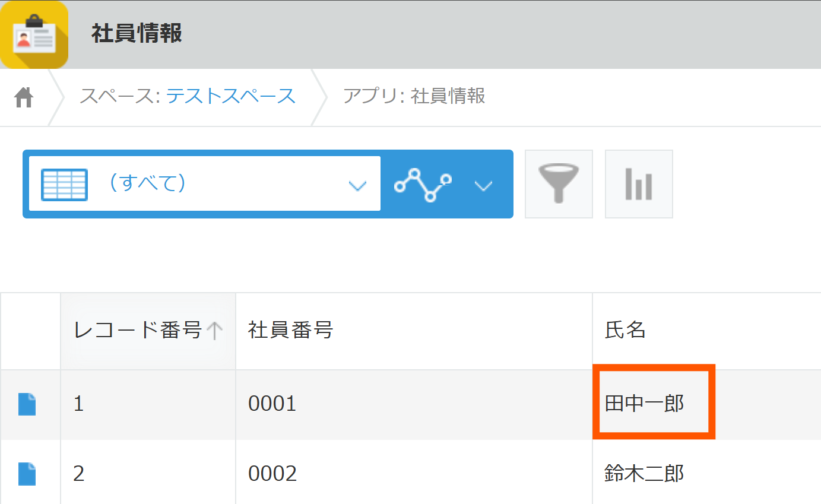This screenshot has height=504, width=821.
Task: Open record 2 details via document icon
Action: click(27, 474)
